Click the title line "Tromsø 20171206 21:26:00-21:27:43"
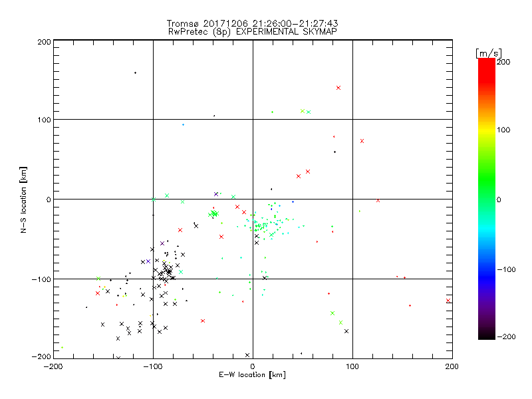Viewport: 532px width, 399px height. point(252,23)
